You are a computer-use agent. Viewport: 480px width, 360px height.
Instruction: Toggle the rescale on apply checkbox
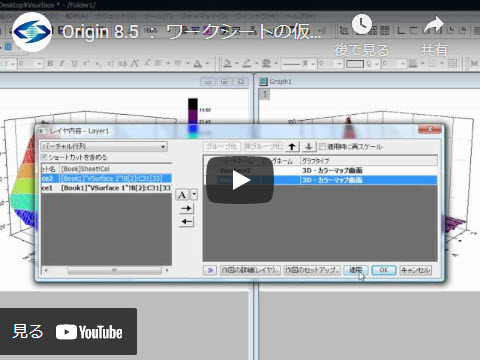point(322,146)
